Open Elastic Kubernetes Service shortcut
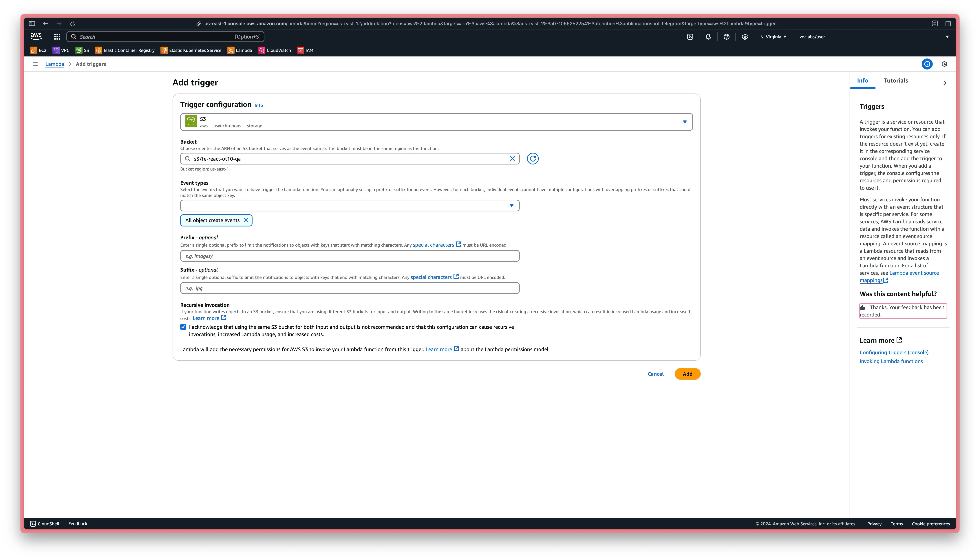980x560 pixels. (x=191, y=50)
